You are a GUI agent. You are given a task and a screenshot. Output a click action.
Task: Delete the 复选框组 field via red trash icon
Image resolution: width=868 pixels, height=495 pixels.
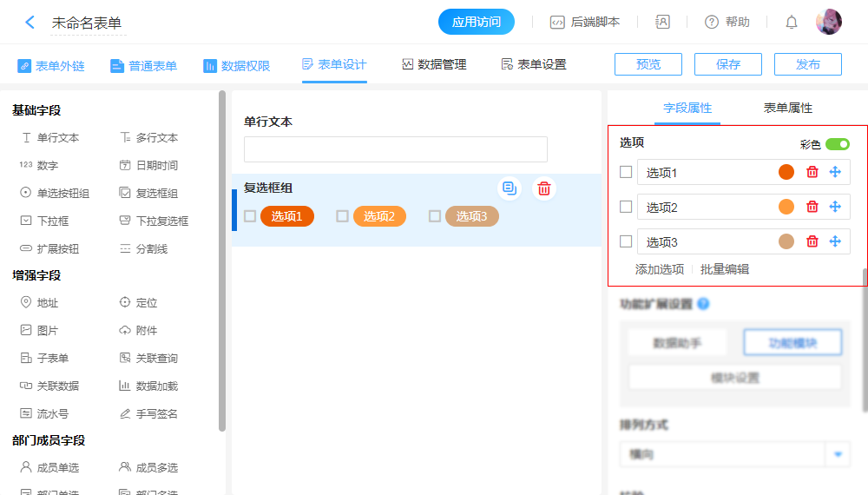click(x=544, y=188)
